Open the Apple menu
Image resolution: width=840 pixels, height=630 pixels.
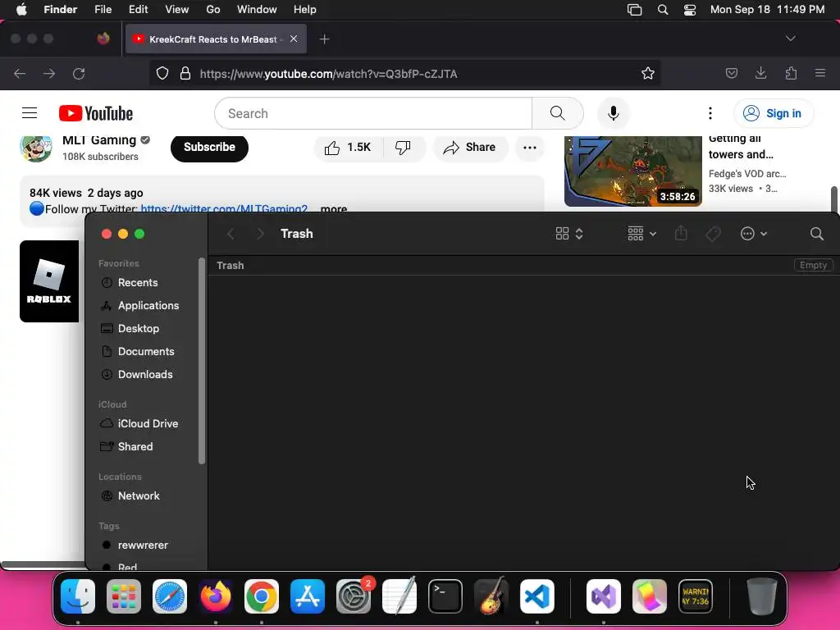coord(21,10)
